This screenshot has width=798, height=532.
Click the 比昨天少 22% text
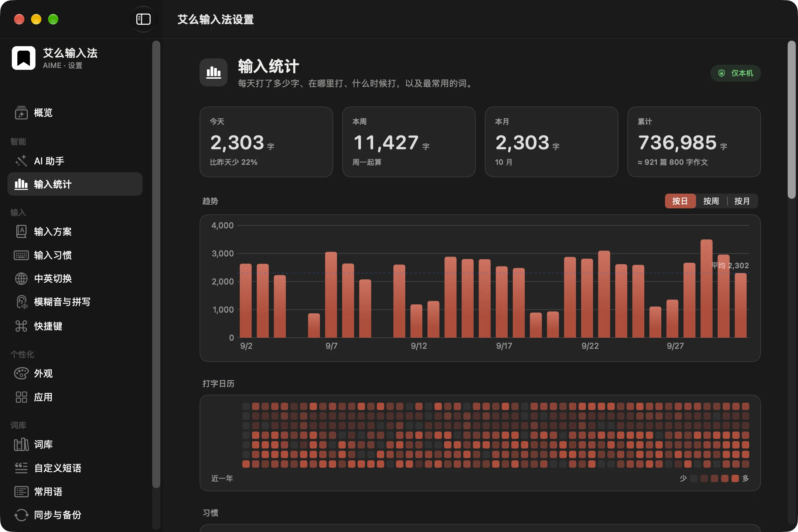pyautogui.click(x=234, y=162)
